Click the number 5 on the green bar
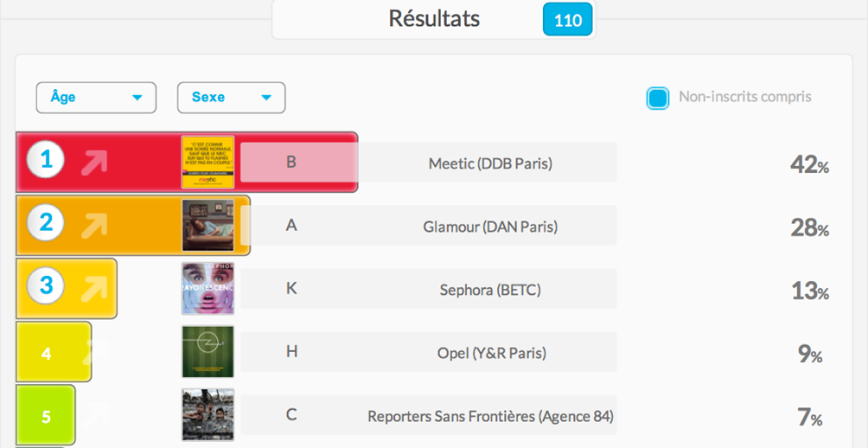This screenshot has width=868, height=448. [47, 417]
